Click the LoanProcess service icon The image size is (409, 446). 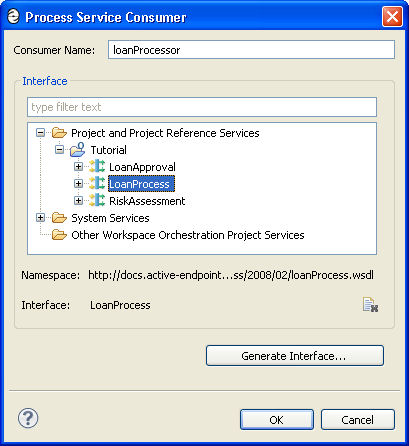pyautogui.click(x=97, y=184)
